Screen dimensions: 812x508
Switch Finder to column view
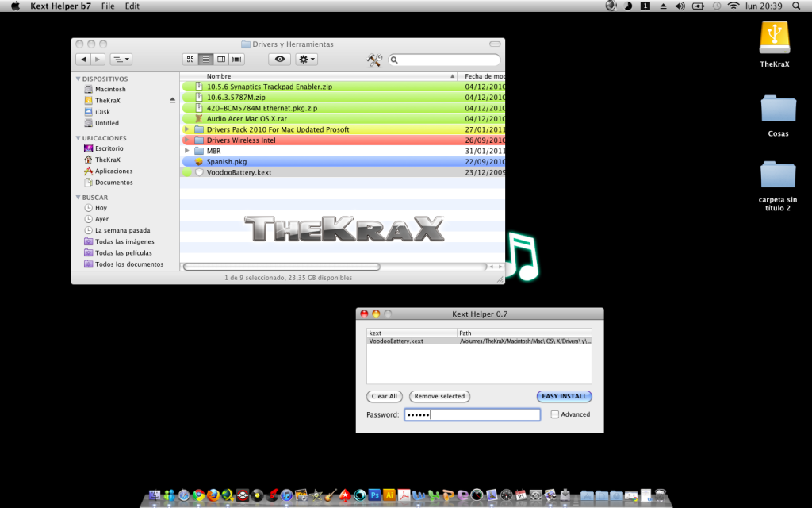pos(221,59)
